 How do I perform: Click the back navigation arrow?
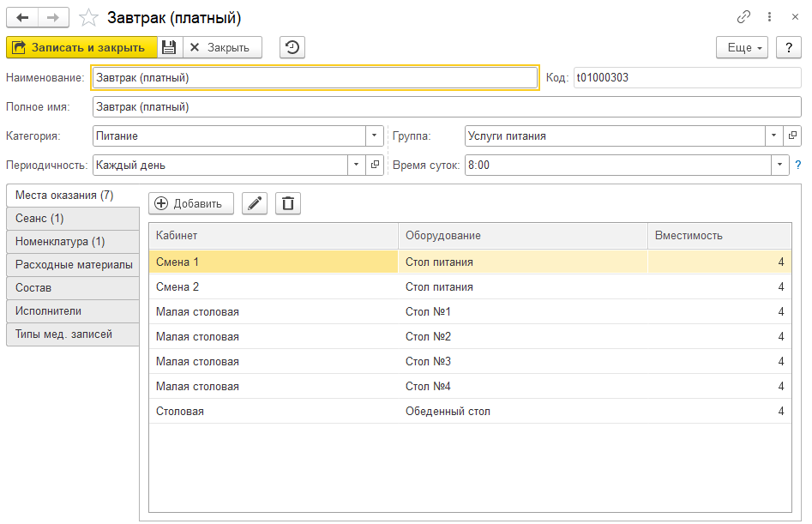(23, 17)
